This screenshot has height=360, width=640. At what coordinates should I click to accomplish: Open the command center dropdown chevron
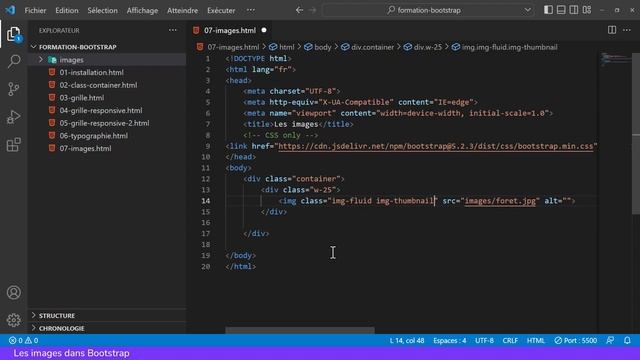(x=527, y=10)
